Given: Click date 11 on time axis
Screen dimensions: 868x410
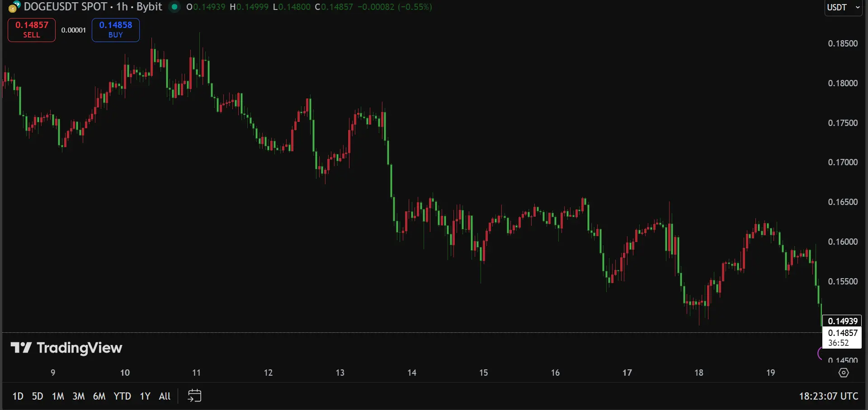Looking at the screenshot, I should click(x=196, y=373).
